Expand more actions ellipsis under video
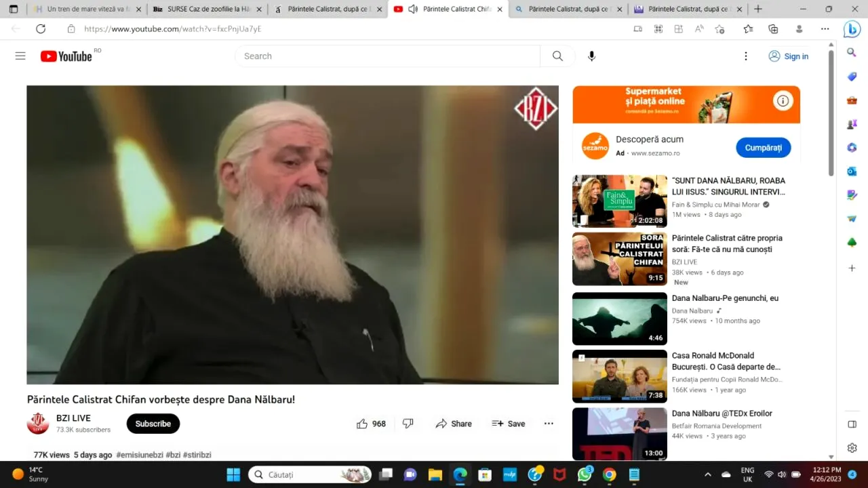 click(549, 424)
